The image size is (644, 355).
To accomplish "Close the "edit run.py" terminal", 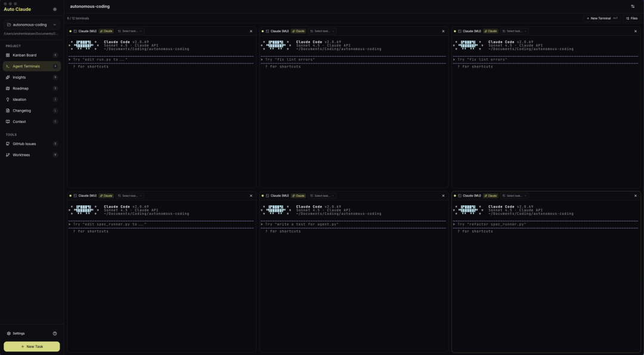I will click(251, 31).
